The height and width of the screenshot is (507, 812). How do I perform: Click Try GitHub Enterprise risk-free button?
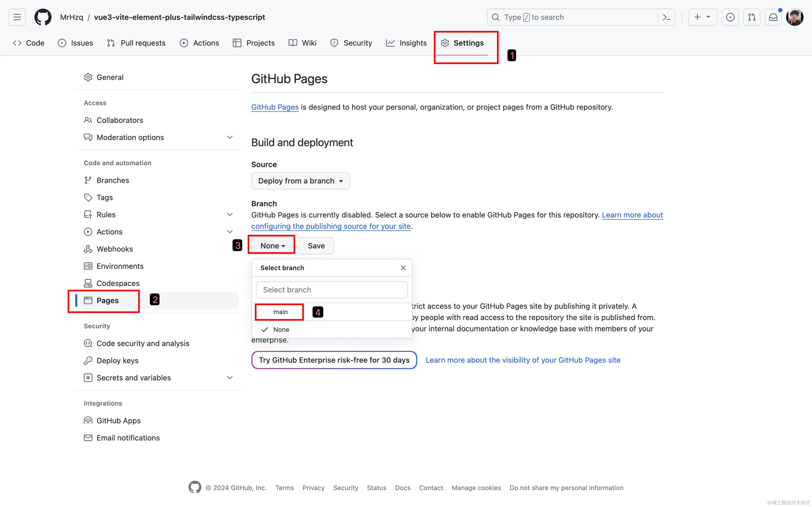(334, 360)
